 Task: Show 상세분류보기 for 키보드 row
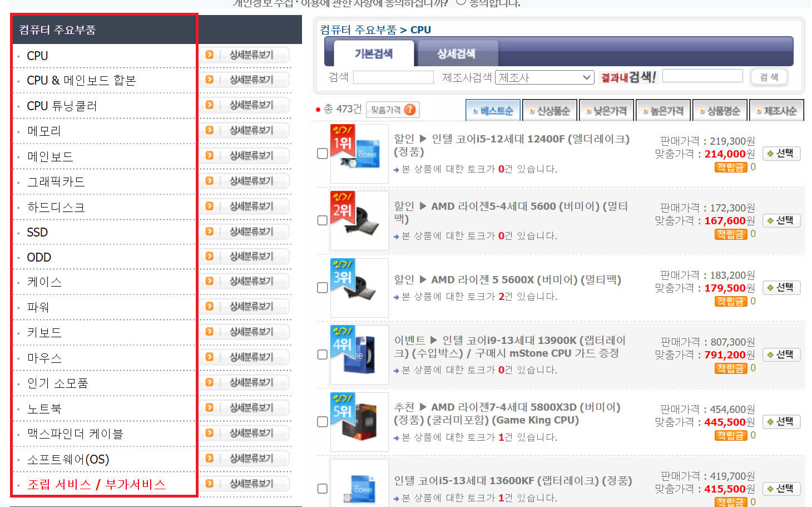pos(245,332)
